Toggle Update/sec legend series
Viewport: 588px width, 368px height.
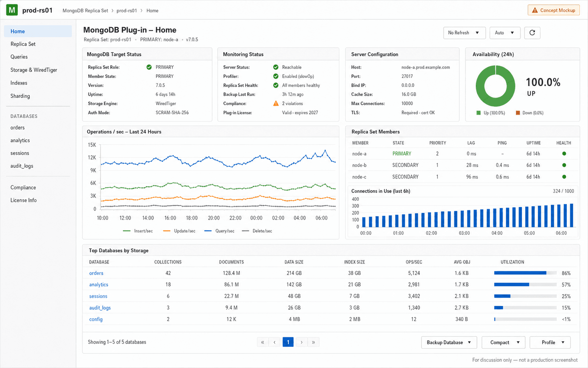click(x=179, y=231)
